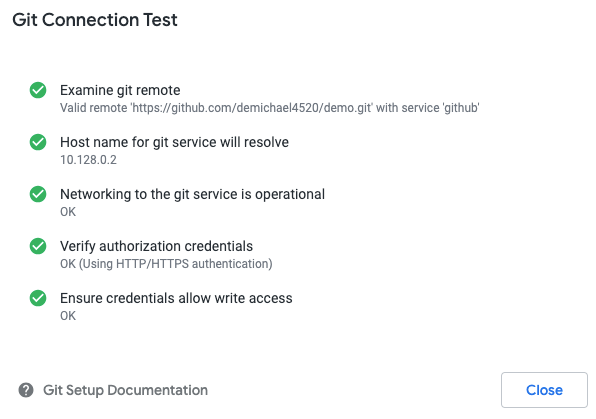Click green checkmark beside Host name resolve
Screen dimensions: 596x419
[x=38, y=142]
